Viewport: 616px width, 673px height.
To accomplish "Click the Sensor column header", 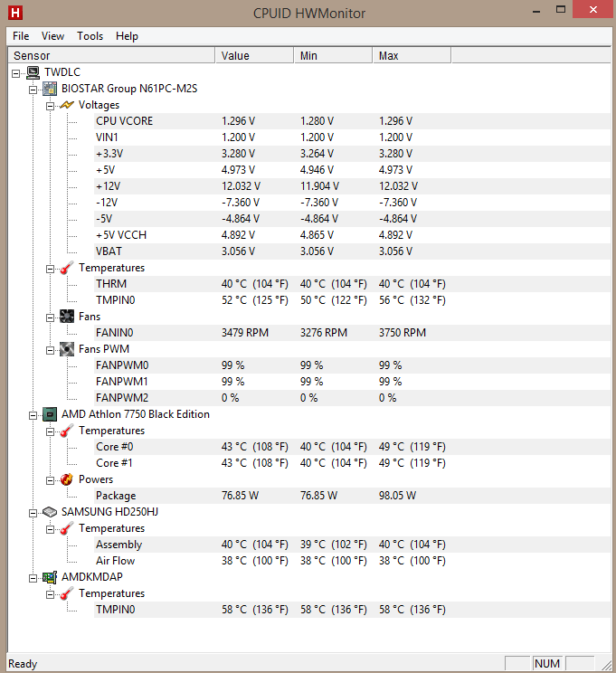I will (x=111, y=56).
